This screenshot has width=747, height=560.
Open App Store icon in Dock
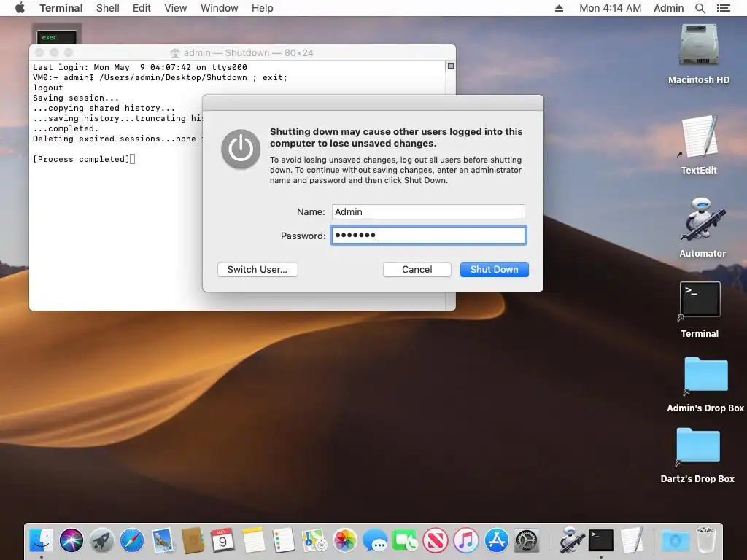tap(496, 540)
